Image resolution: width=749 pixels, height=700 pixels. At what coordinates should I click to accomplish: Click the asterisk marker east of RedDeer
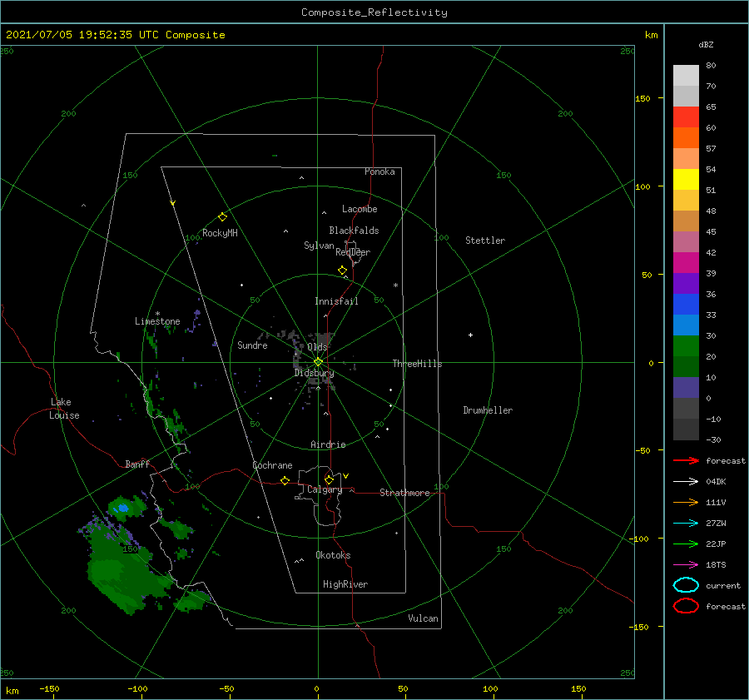pyautogui.click(x=395, y=285)
